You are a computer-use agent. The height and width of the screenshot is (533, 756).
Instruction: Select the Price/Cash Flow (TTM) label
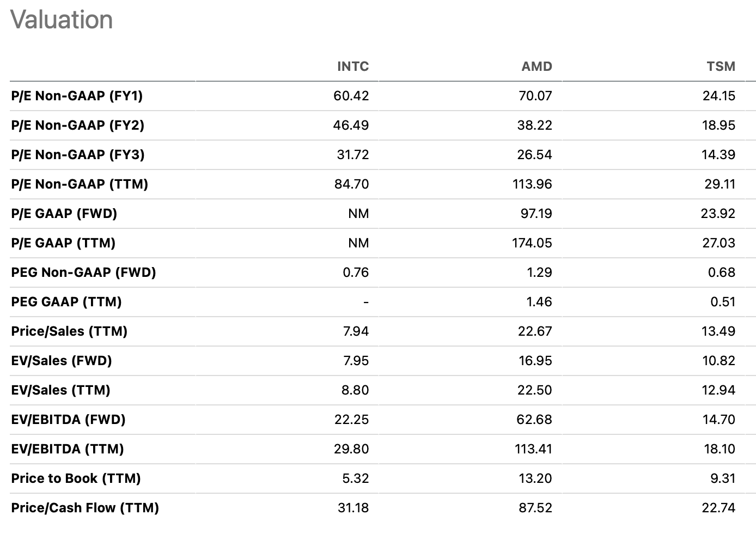(x=85, y=508)
